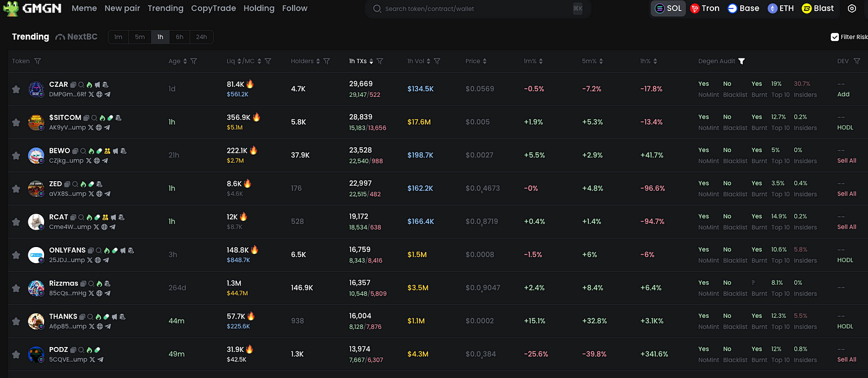Click the pump pill icon beside BEWO
The height and width of the screenshot is (378, 868).
point(98,151)
